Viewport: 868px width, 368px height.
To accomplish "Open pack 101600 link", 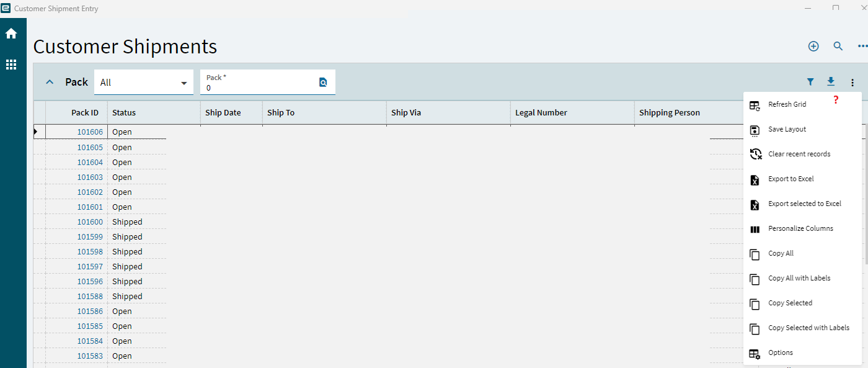I will point(90,222).
